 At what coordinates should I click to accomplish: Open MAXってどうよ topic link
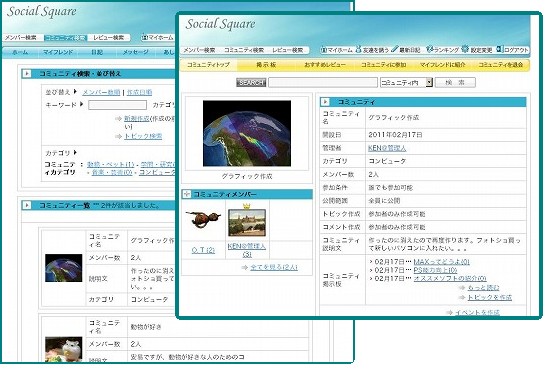[x=441, y=262]
